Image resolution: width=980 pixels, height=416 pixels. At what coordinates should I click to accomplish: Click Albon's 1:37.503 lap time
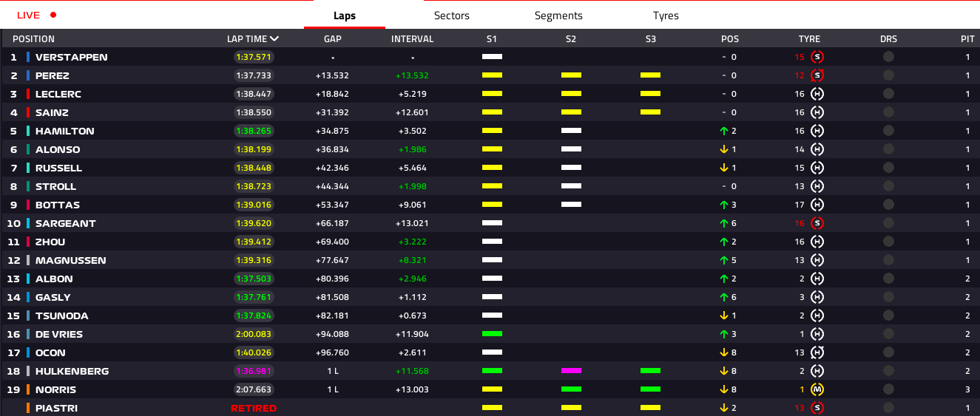(x=254, y=279)
